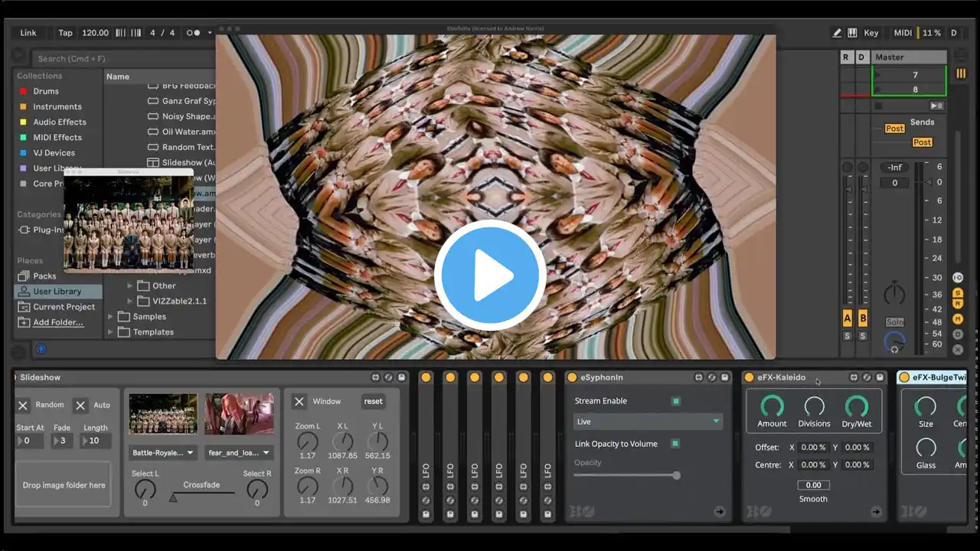Save the eFX-Kaleido preset via disk icon
This screenshot has height=551, width=980.
click(880, 377)
